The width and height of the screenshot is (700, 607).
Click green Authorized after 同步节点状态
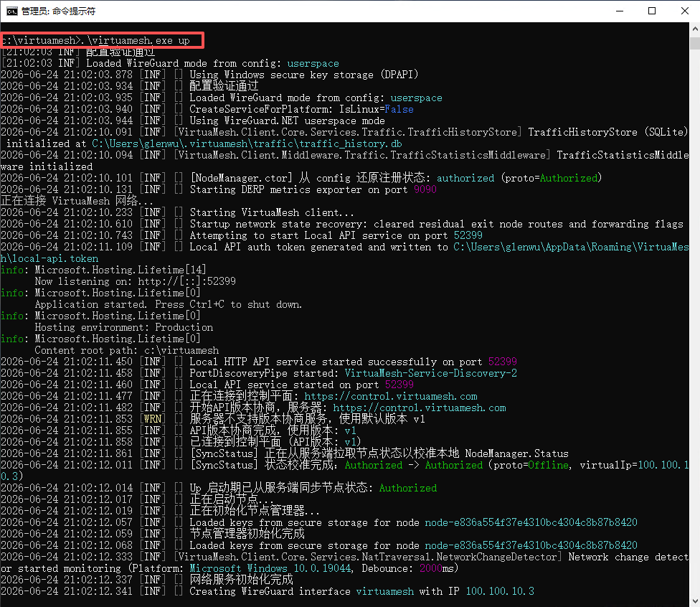tap(407, 488)
